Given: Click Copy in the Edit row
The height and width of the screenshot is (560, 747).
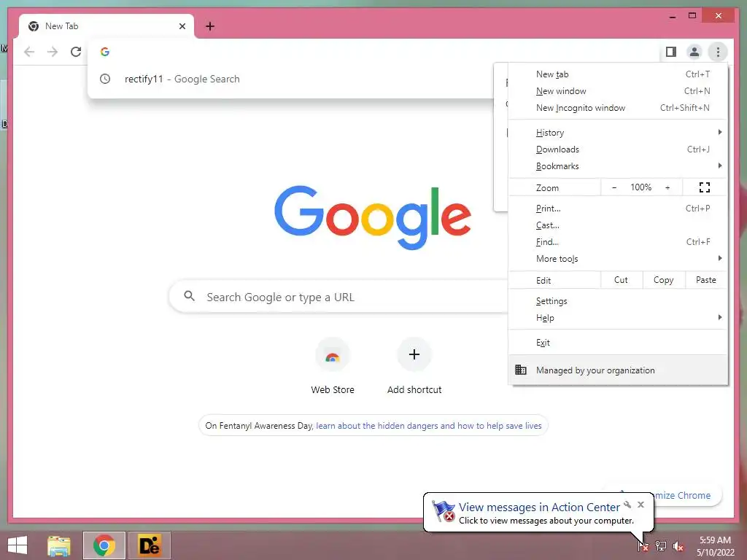Looking at the screenshot, I should click(664, 280).
